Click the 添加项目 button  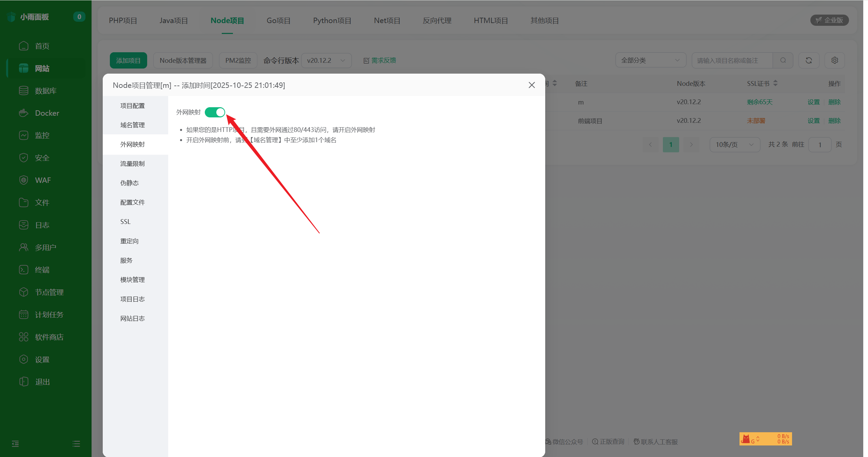tap(128, 60)
